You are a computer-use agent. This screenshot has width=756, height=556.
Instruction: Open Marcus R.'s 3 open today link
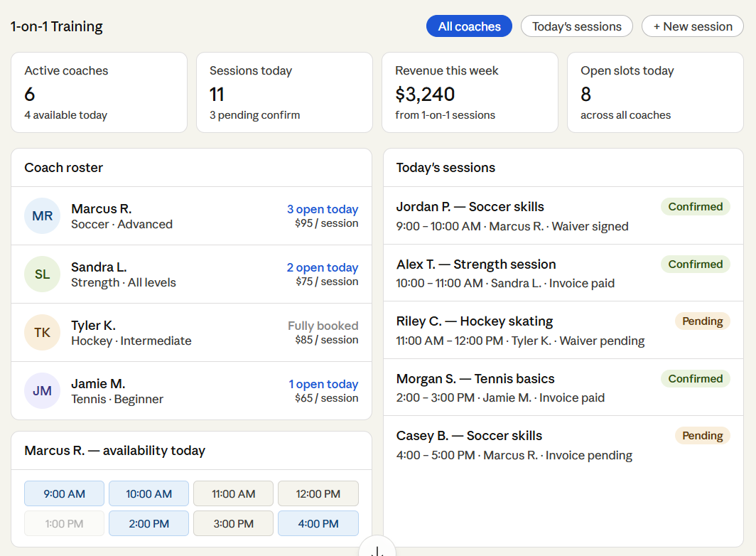tap(322, 209)
